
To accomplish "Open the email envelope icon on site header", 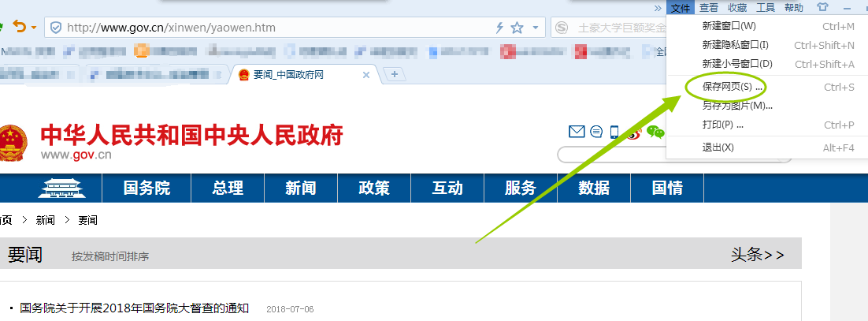I will pyautogui.click(x=577, y=132).
